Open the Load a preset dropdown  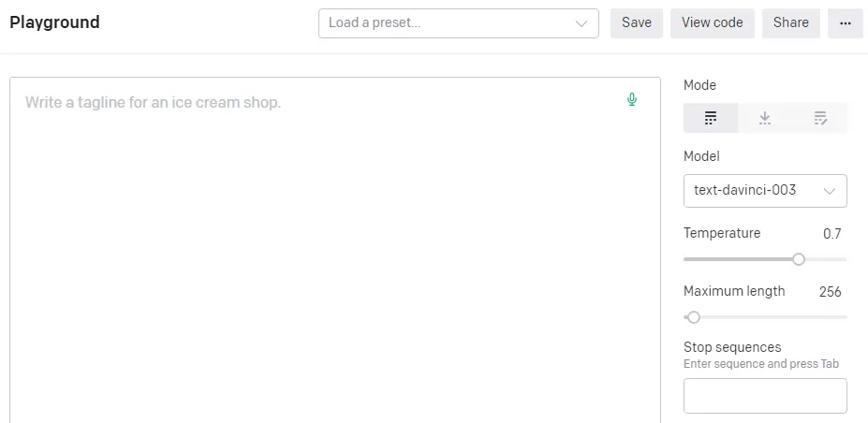click(459, 23)
